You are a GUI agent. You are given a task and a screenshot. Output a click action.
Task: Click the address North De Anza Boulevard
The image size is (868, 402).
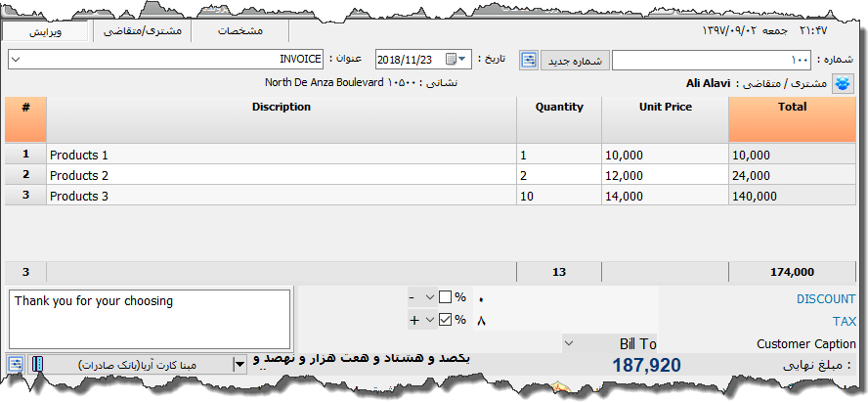click(x=324, y=82)
